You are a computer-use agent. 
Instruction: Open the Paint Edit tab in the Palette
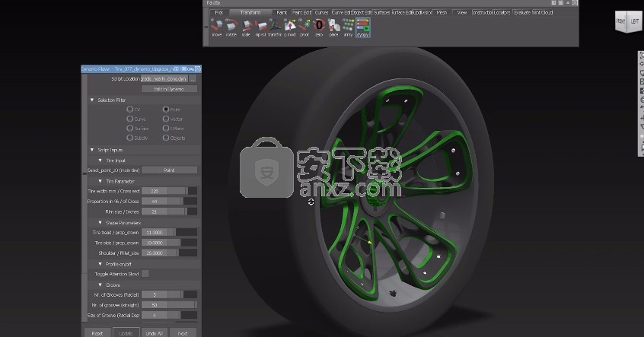(301, 12)
